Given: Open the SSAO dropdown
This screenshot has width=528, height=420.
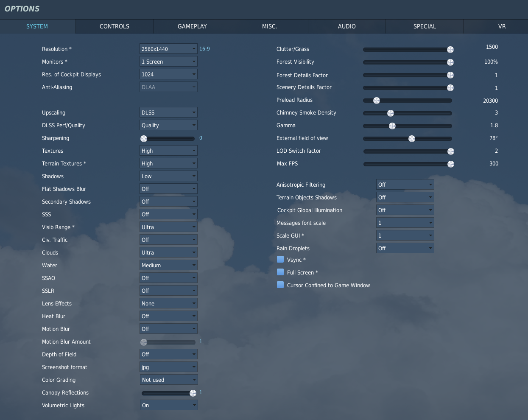Looking at the screenshot, I should (169, 278).
